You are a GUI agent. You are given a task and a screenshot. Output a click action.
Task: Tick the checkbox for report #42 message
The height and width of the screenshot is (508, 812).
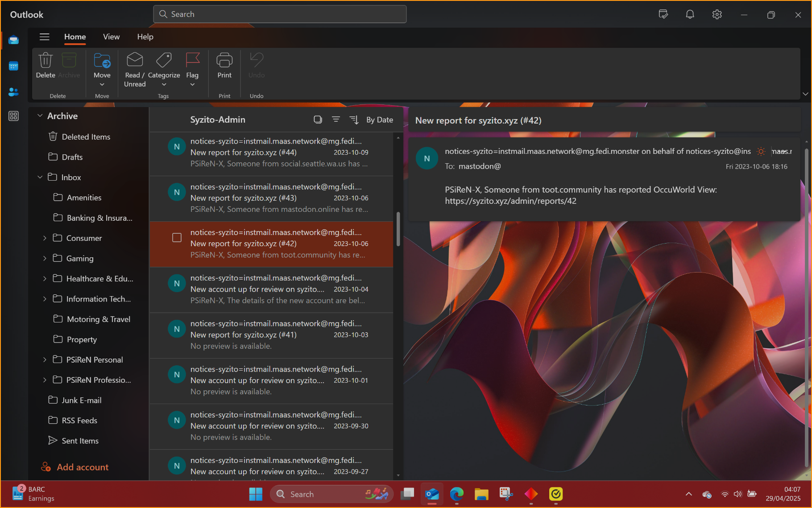pos(177,238)
